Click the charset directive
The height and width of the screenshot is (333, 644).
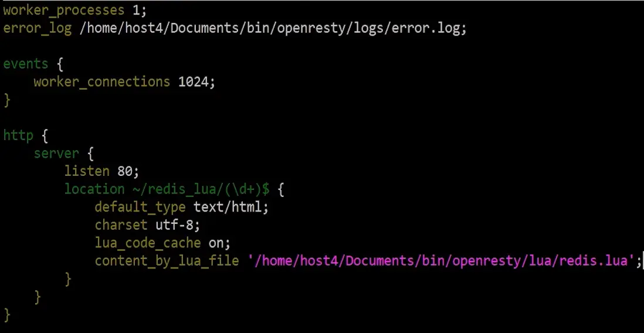click(x=121, y=225)
